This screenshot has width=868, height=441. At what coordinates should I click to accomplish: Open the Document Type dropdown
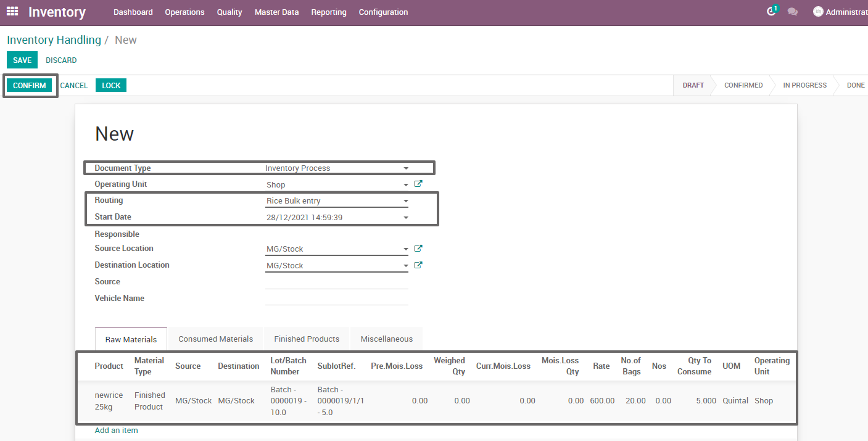(406, 168)
